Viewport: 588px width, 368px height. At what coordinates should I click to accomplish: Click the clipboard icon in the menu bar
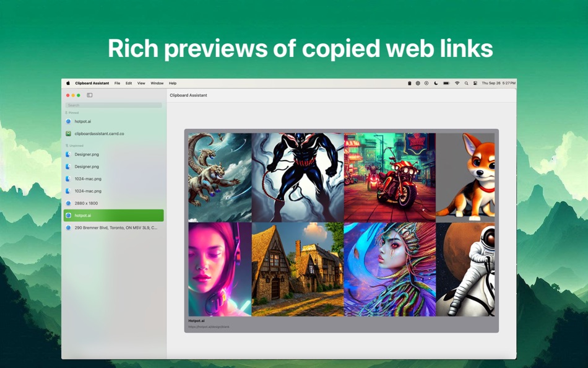coord(410,84)
